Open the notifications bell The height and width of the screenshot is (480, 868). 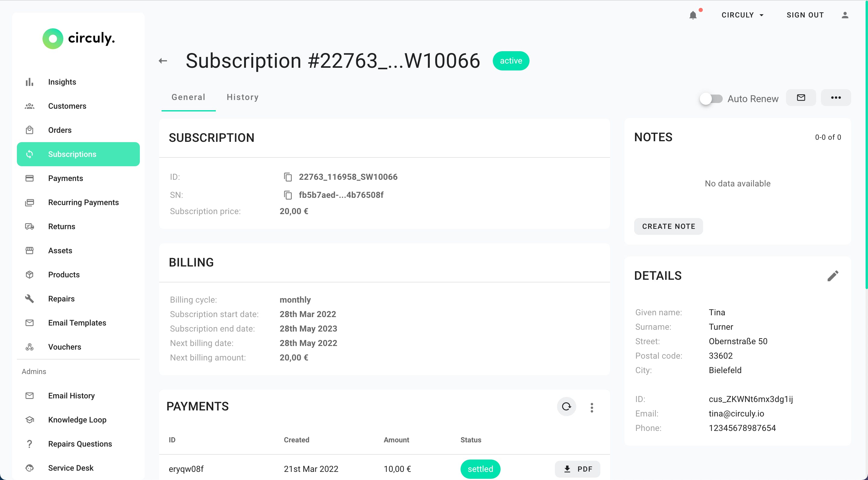tap(693, 15)
